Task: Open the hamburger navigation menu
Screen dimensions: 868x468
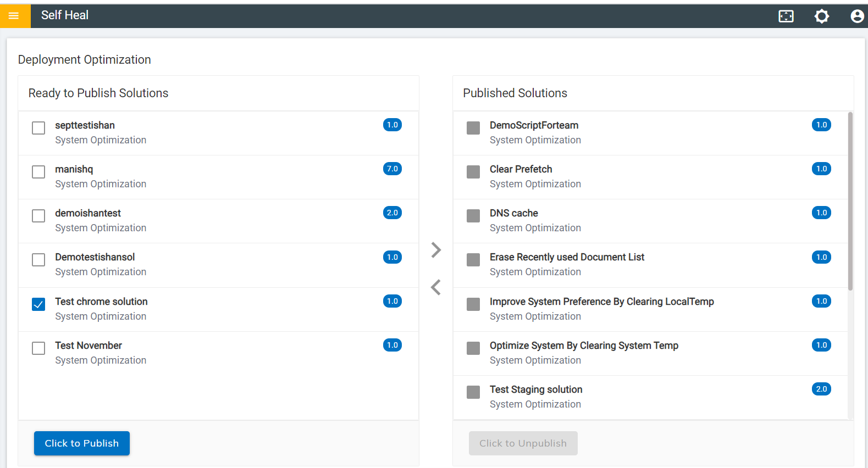Action: (14, 16)
